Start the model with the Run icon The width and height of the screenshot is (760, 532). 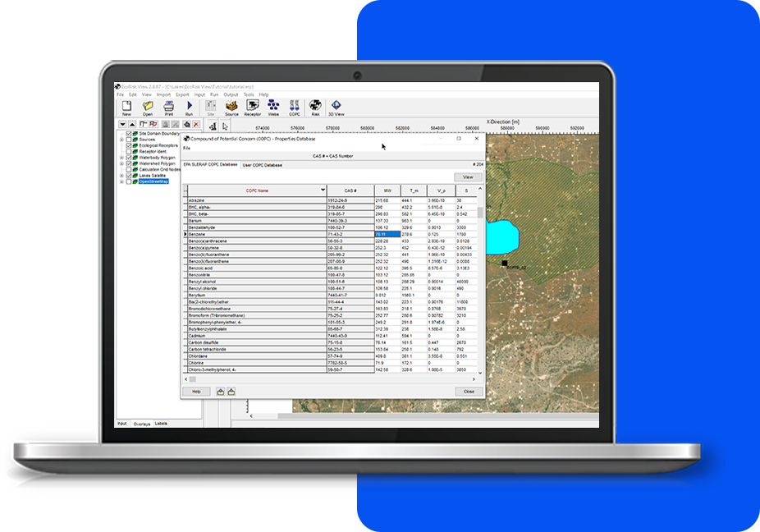(190, 107)
